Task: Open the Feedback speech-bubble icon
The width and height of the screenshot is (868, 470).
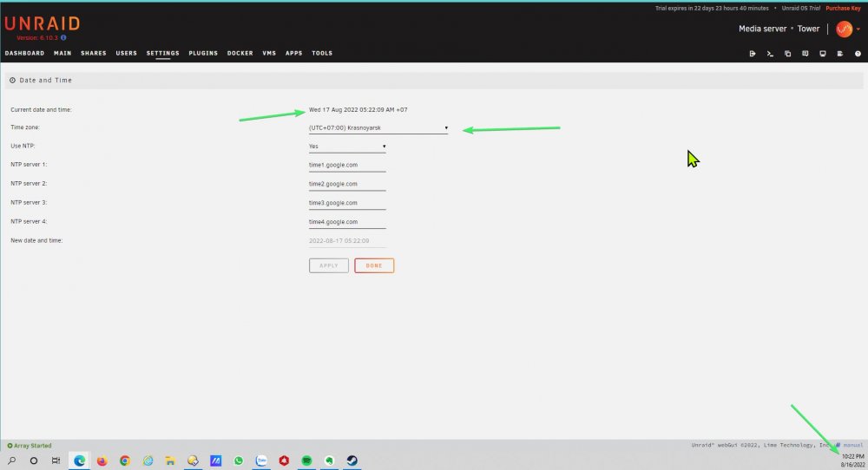Action: 806,54
